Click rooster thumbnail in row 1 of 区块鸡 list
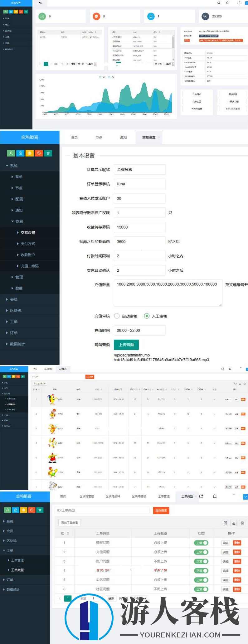Screen dimensions: 248x644 click(52, 399)
